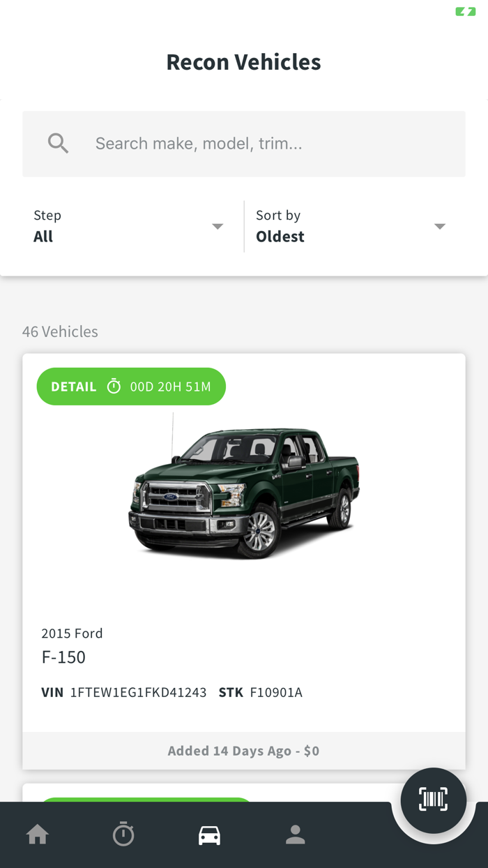Tap the stopwatch icon in Detail badge

(x=114, y=387)
